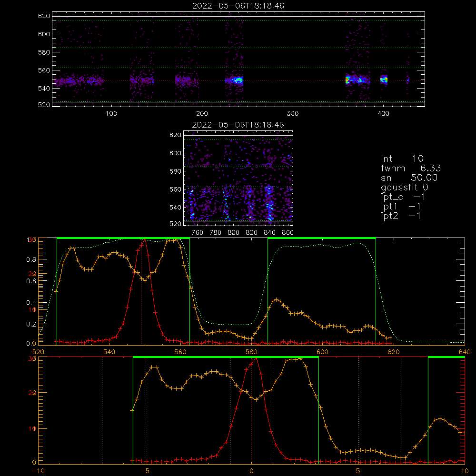Viewport: 476px width, 476px height.
Task: Click the '400' tick label under top spectrogram
Action: [383, 114]
